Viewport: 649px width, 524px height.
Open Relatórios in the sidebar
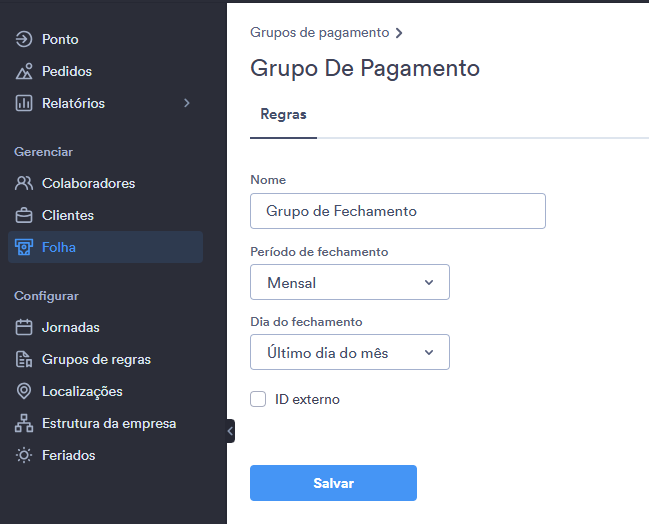pos(106,103)
